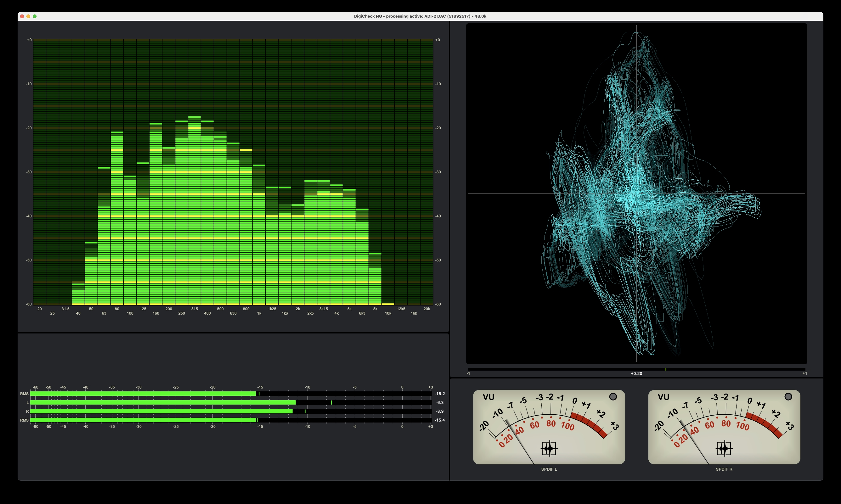
Task: Click the -6.3 L channel peak readout
Action: pos(440,402)
